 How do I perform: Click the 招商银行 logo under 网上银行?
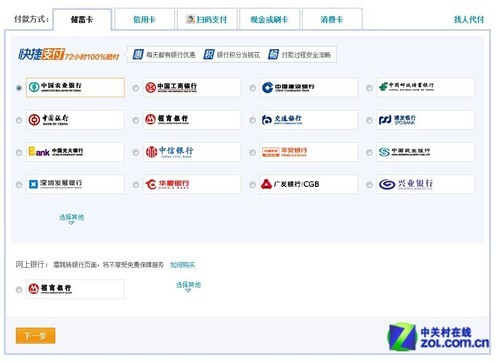tap(75, 289)
